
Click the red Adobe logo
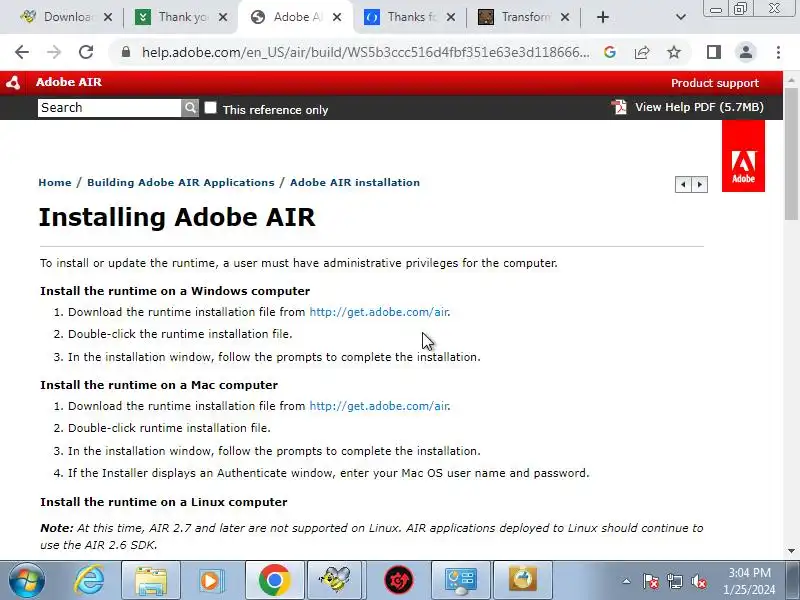(743, 156)
